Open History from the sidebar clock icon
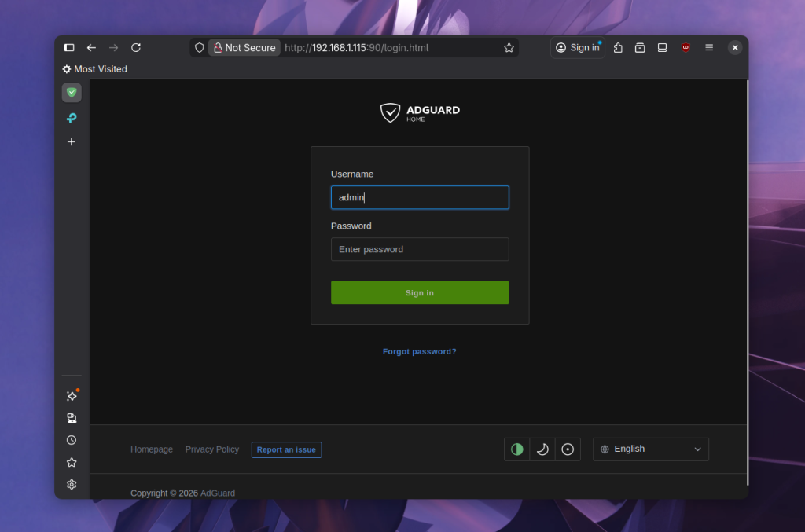This screenshot has width=805, height=532. [72, 440]
